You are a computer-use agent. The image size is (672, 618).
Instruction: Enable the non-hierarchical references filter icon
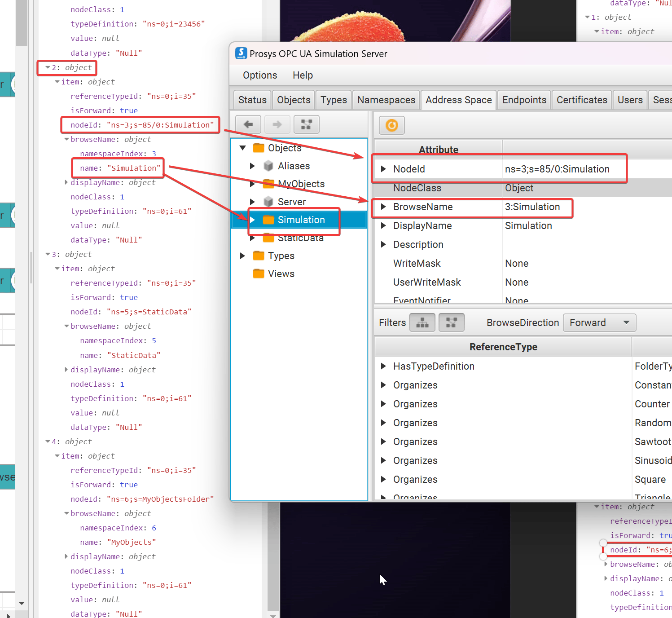pos(451,322)
